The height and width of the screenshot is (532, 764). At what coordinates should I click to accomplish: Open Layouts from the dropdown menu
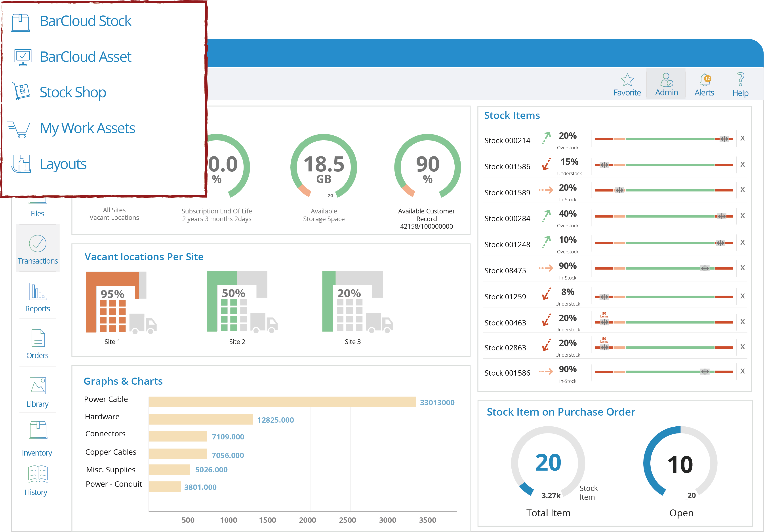[x=63, y=164]
